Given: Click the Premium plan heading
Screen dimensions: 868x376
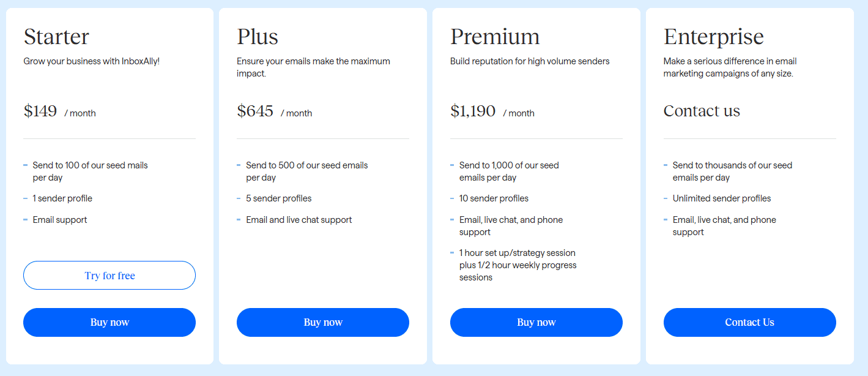Looking at the screenshot, I should (x=495, y=37).
